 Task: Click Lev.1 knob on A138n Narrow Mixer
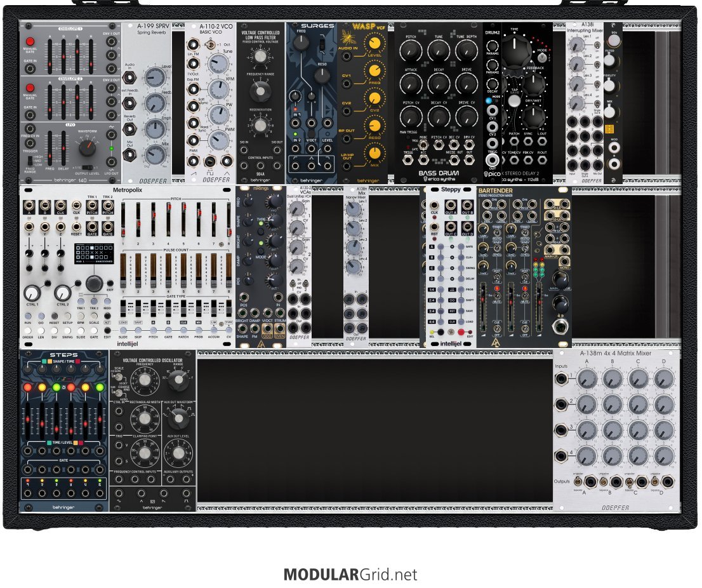coord(354,210)
